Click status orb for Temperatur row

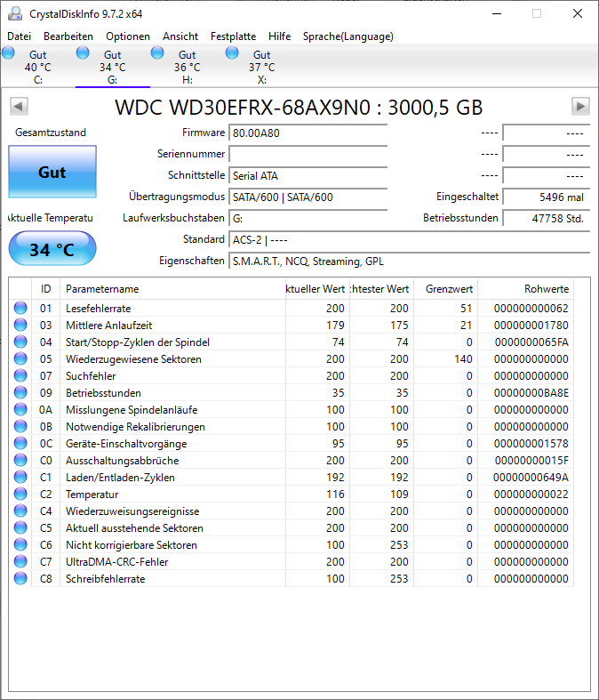pos(20,494)
